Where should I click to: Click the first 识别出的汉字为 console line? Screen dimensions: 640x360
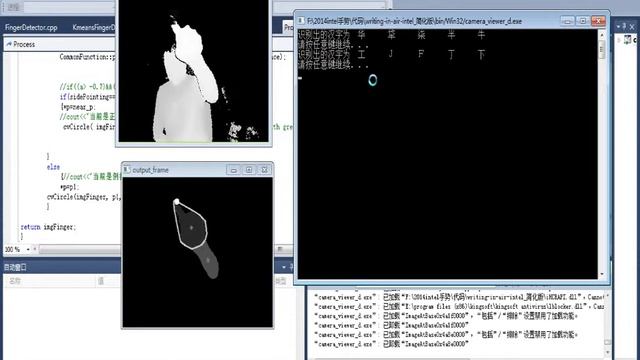[392, 35]
